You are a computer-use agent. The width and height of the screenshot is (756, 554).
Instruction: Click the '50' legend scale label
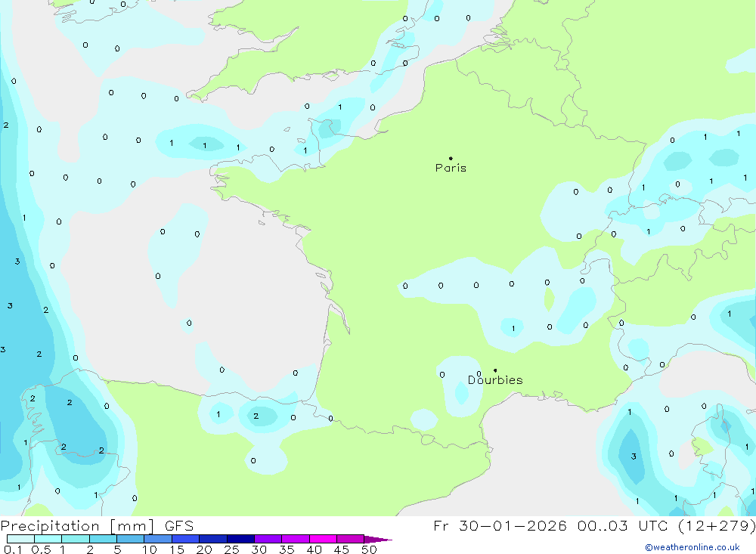(369, 549)
